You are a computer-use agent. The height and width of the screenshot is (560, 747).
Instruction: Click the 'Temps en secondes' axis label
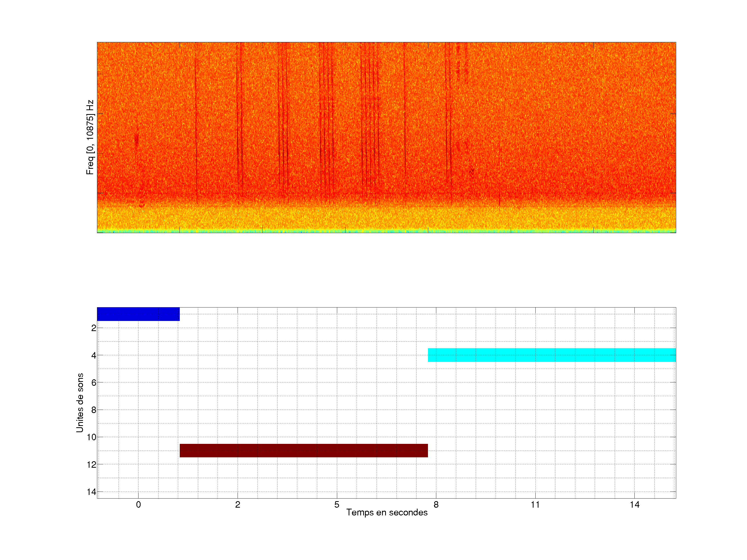pyautogui.click(x=387, y=512)
